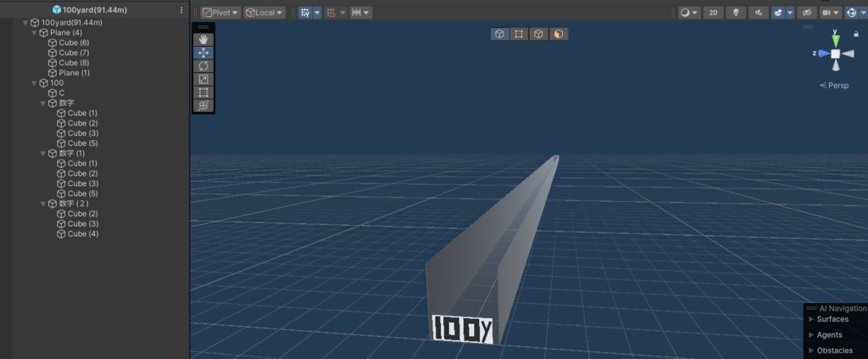Click the AI Navigation overlay header
The width and height of the screenshot is (868, 359).
[836, 308]
